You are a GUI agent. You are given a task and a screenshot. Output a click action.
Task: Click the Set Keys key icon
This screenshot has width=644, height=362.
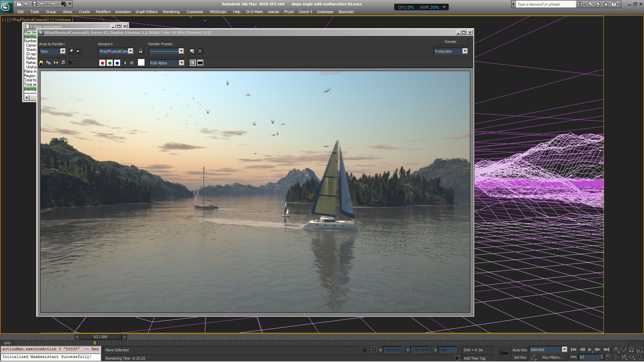pyautogui.click(x=503, y=353)
